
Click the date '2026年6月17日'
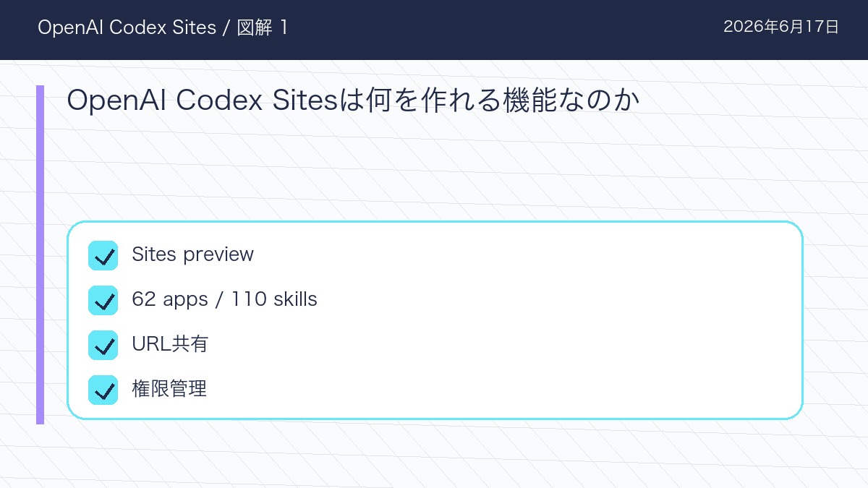pyautogui.click(x=781, y=27)
